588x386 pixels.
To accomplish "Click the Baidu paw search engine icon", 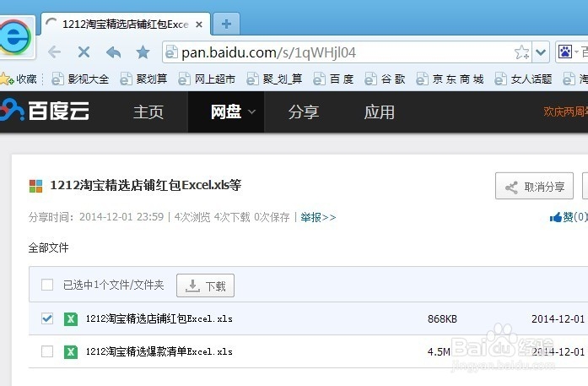I will tap(564, 52).
